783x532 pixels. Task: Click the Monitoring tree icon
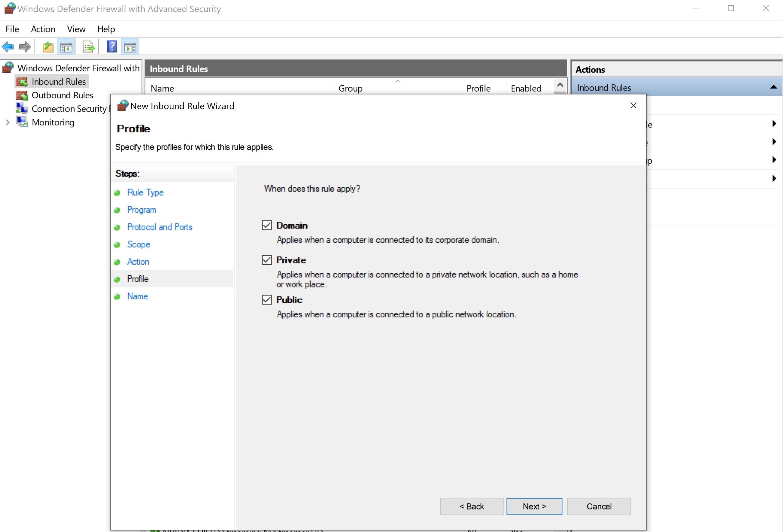22,122
